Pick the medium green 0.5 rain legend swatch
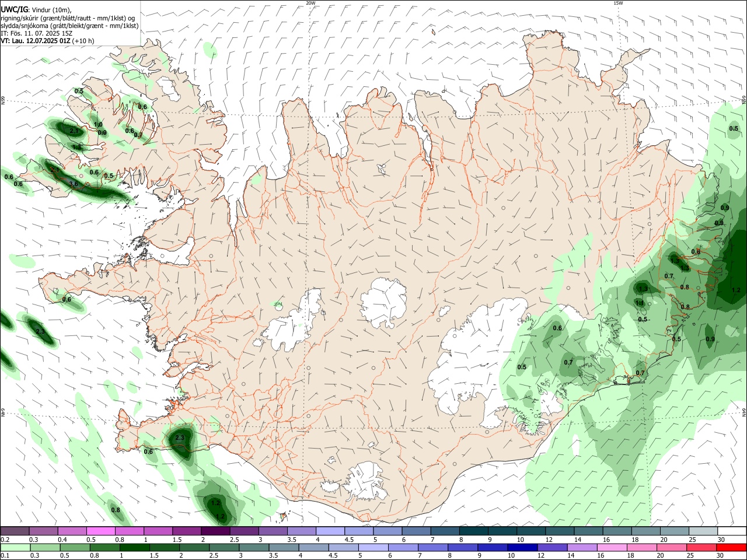This screenshot has height=560, width=747. coord(75,548)
